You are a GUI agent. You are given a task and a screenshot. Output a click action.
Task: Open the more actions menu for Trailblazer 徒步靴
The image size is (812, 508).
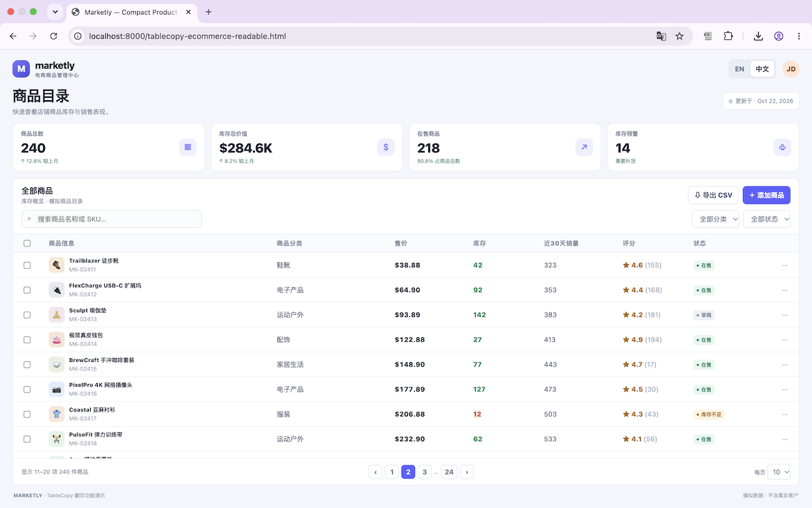coord(785,265)
